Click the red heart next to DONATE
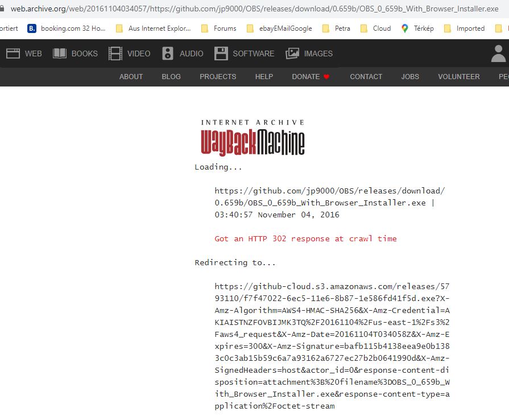Viewport: 509px width, 420px height. pos(326,77)
